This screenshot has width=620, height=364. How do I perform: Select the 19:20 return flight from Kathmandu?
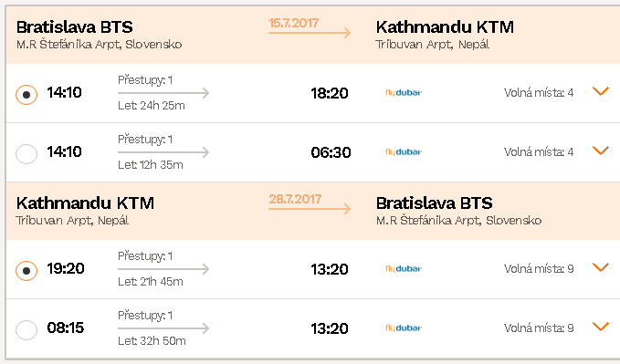pyautogui.click(x=26, y=271)
